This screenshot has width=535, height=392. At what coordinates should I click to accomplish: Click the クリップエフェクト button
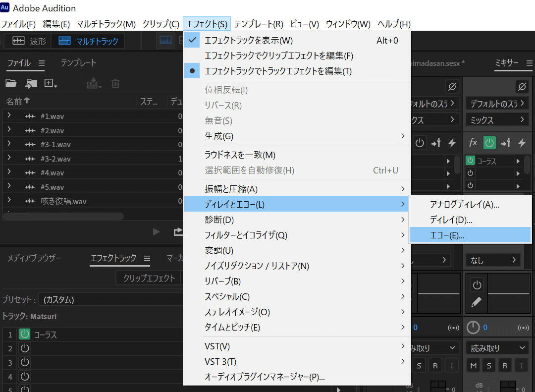point(149,279)
